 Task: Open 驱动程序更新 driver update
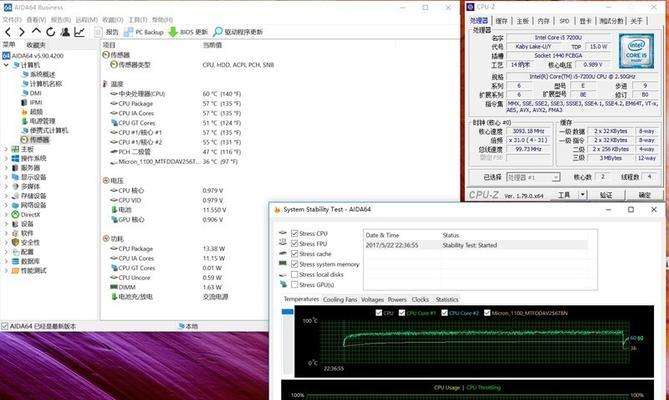pyautogui.click(x=238, y=32)
